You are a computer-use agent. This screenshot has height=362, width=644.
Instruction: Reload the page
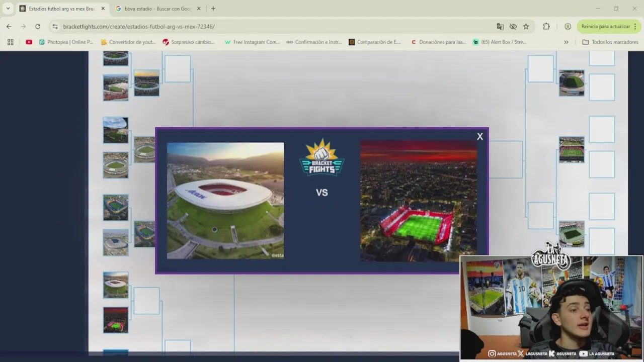pos(38,26)
